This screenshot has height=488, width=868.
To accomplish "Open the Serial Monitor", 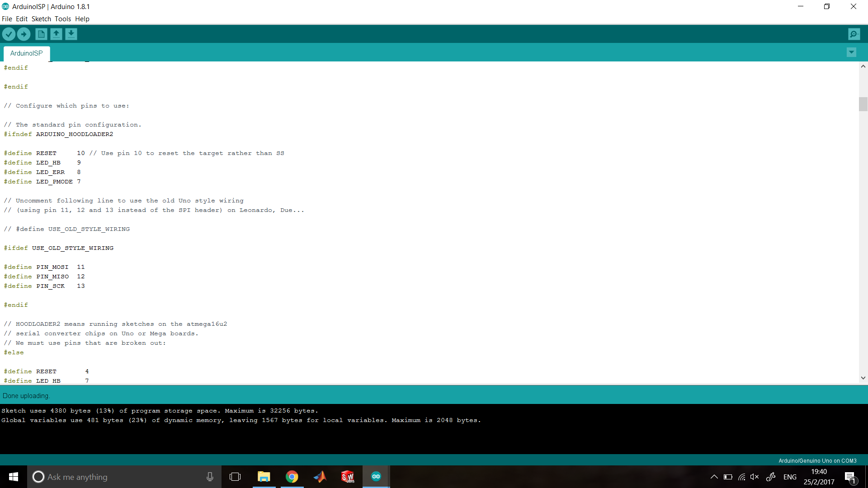I will [x=854, y=34].
